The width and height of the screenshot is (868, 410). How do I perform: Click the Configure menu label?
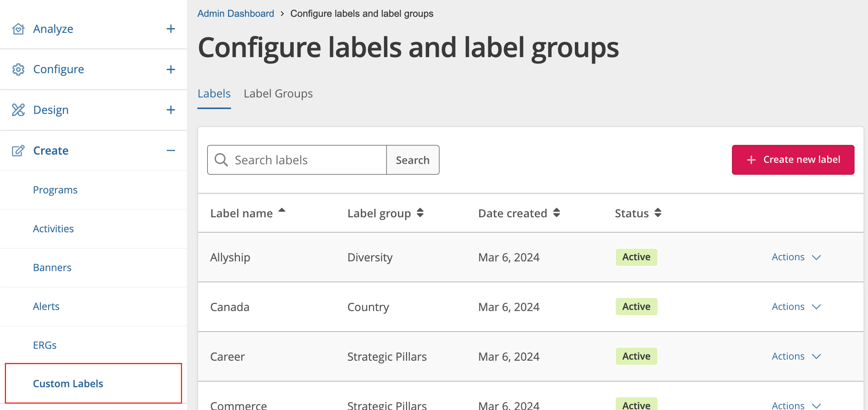(59, 69)
